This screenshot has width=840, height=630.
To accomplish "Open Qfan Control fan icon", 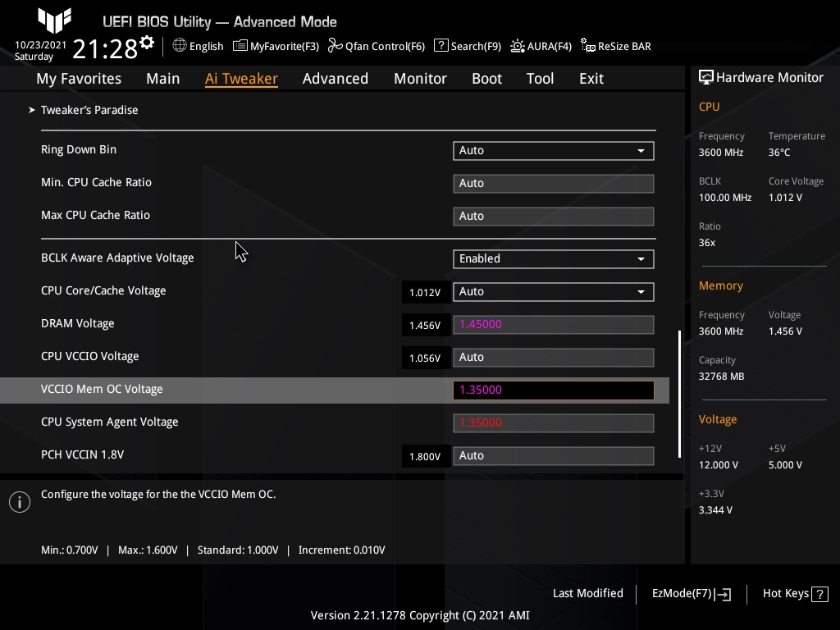I will 335,46.
